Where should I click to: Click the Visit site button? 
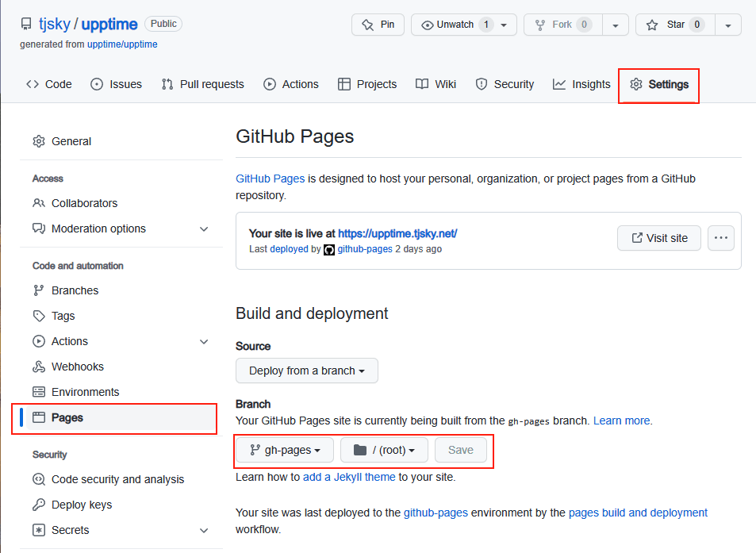point(659,238)
